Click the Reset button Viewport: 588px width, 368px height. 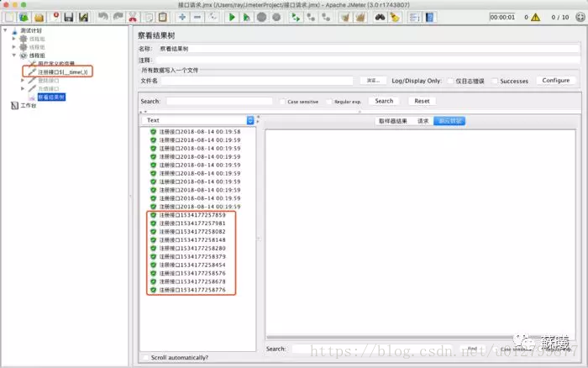pyautogui.click(x=422, y=101)
